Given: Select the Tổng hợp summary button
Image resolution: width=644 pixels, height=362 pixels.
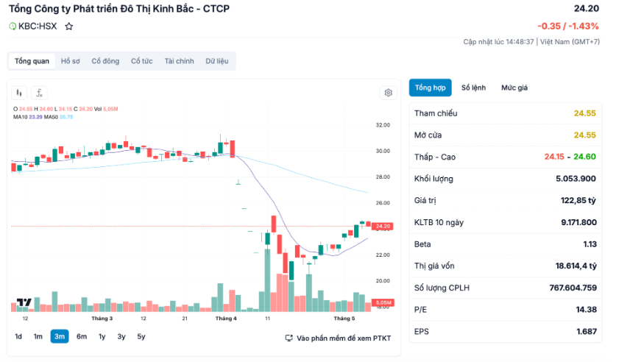Looking at the screenshot, I should pos(430,88).
